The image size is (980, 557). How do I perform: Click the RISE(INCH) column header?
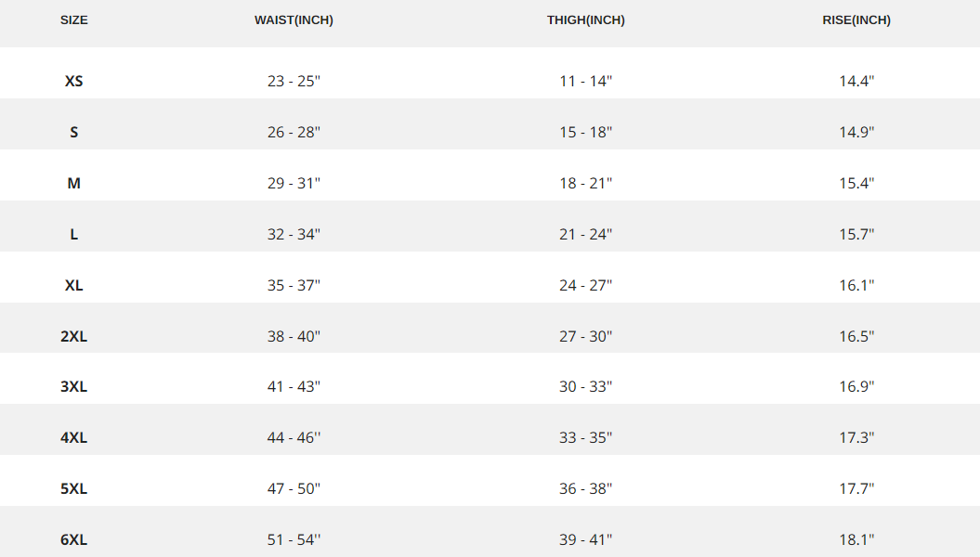[x=856, y=20]
